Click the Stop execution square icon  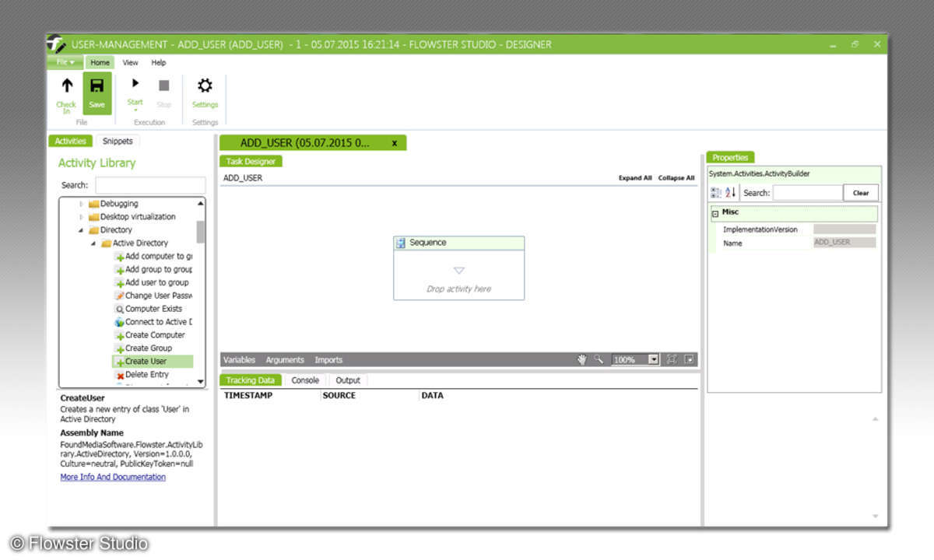pyautogui.click(x=164, y=86)
